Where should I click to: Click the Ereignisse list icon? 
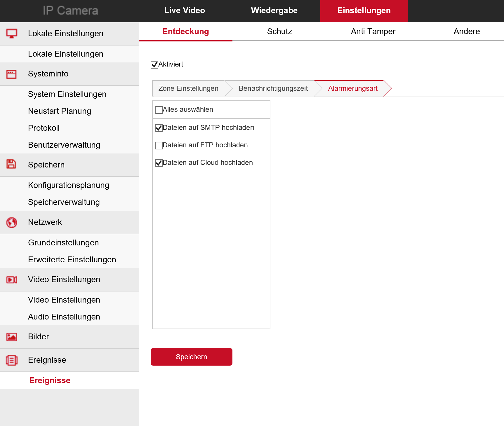point(12,360)
